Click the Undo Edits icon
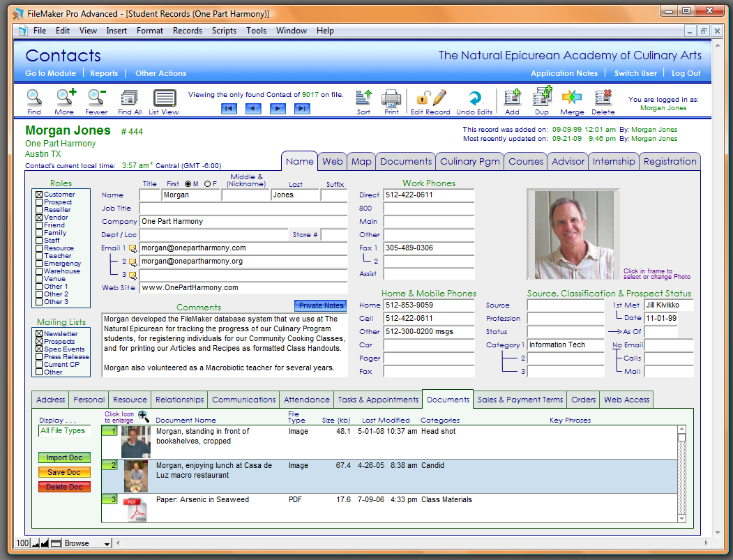733x560 pixels. pyautogui.click(x=474, y=98)
